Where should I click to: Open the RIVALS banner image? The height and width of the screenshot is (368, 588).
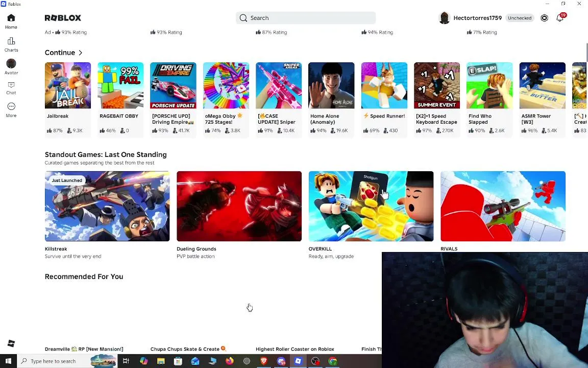click(503, 206)
